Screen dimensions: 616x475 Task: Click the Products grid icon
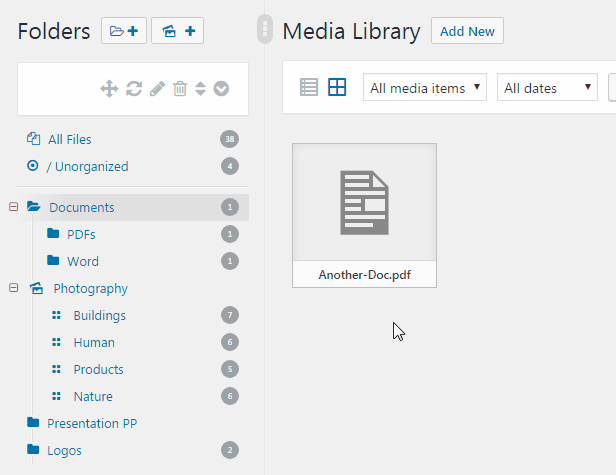coord(57,369)
